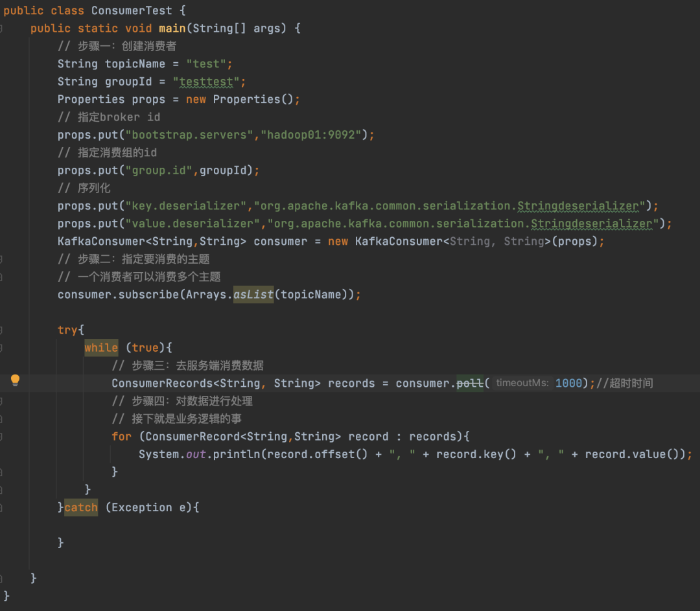Click the record.value() call
Viewport: 700px width, 611px height.
click(x=632, y=454)
